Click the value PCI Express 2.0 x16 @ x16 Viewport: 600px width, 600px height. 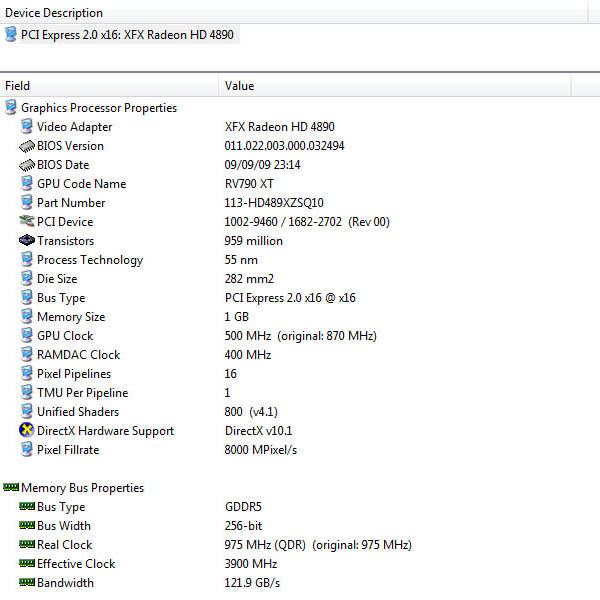[290, 298]
